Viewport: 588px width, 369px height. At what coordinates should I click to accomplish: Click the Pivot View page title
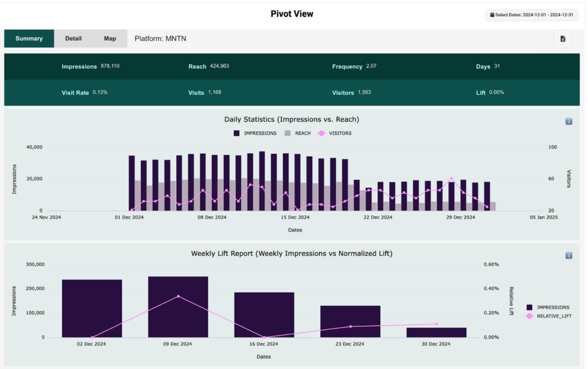click(292, 14)
